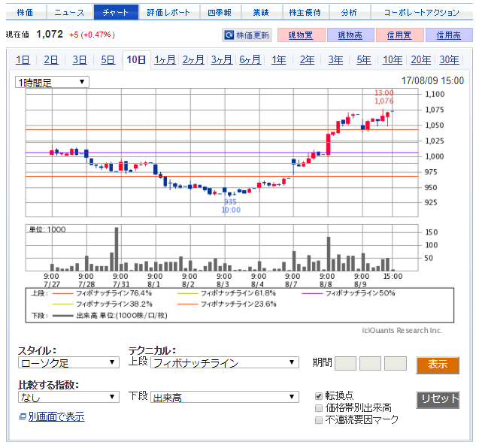Click the third 期間 input box
This screenshot has height=448, width=479.
click(x=396, y=363)
